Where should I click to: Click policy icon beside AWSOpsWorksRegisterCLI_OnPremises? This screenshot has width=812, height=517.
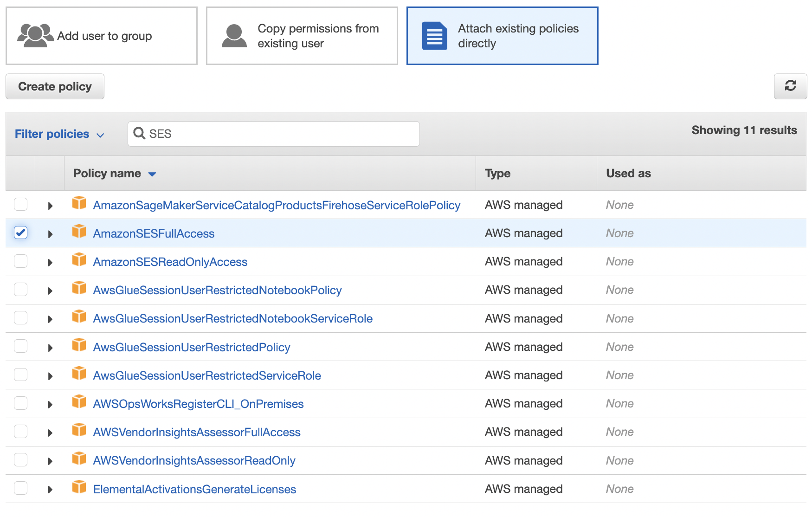click(x=79, y=401)
